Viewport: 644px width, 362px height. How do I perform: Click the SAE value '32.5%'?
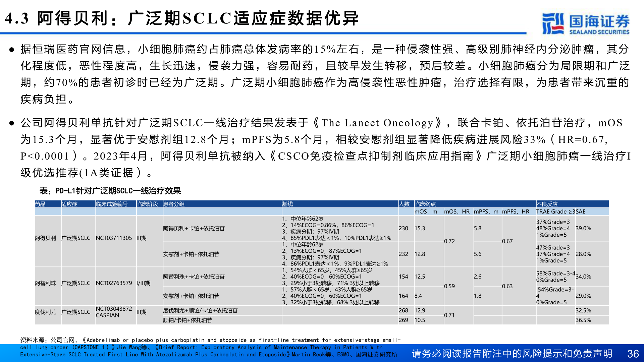pos(584,311)
